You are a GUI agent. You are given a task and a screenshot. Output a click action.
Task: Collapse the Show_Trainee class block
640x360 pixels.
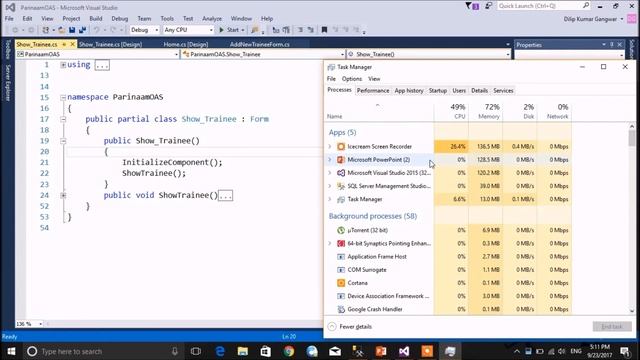click(63, 119)
